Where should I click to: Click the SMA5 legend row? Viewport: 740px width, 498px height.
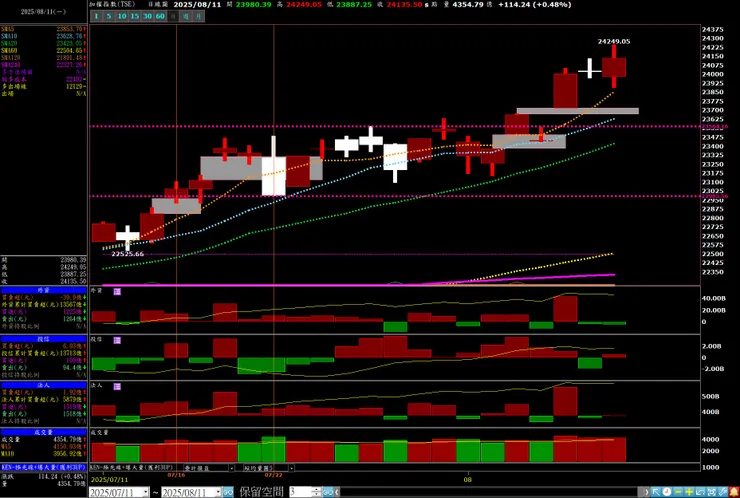(43, 29)
